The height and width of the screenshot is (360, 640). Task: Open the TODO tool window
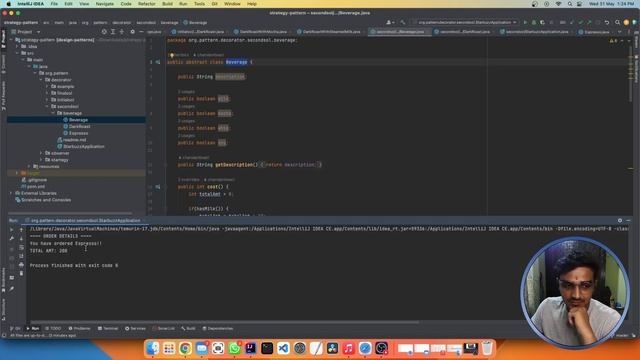53,329
